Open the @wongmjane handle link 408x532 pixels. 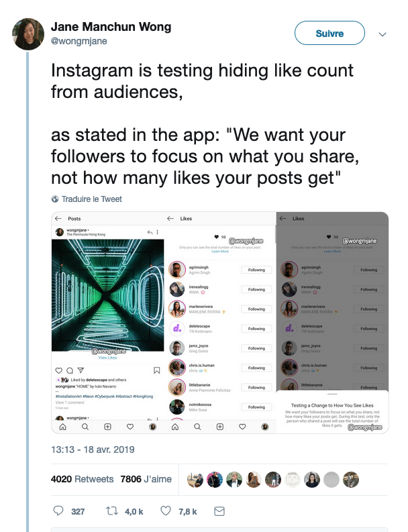coord(79,41)
